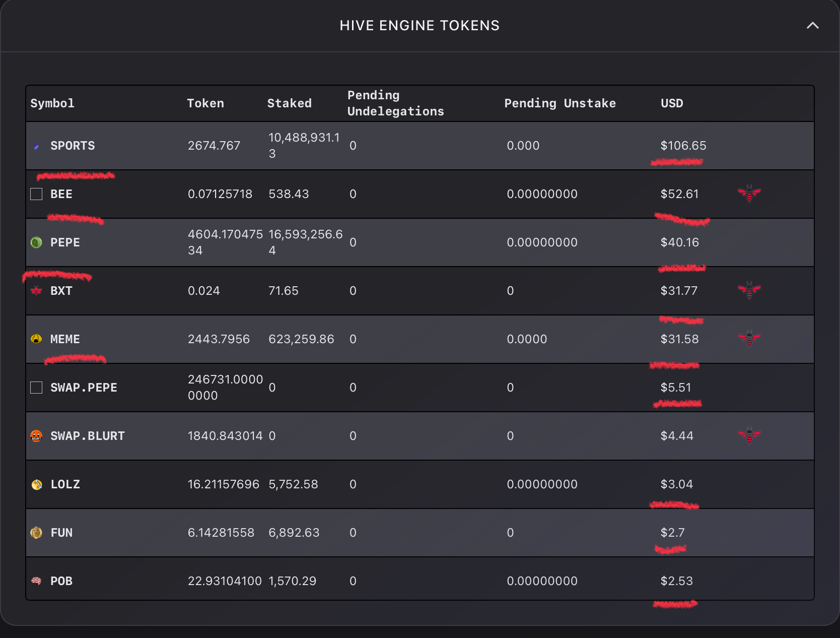Select the MEME symbol name
This screenshot has height=638, width=840.
point(65,339)
